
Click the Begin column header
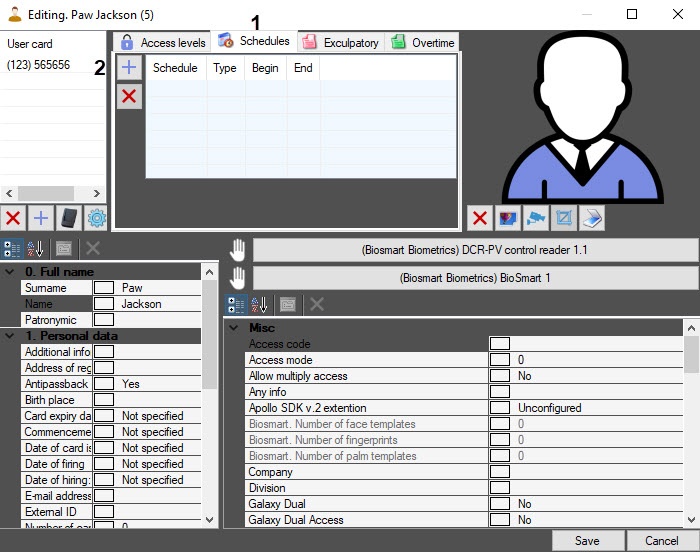pos(266,68)
